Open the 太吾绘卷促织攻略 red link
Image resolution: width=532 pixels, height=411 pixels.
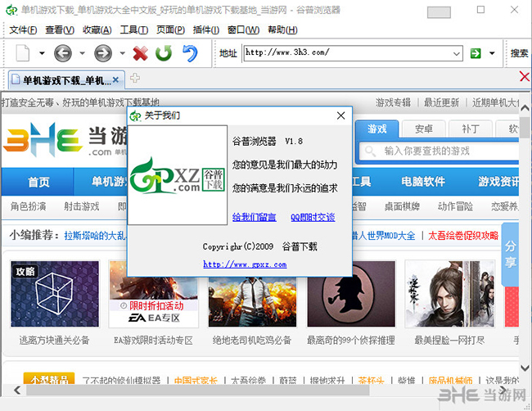[463, 236]
